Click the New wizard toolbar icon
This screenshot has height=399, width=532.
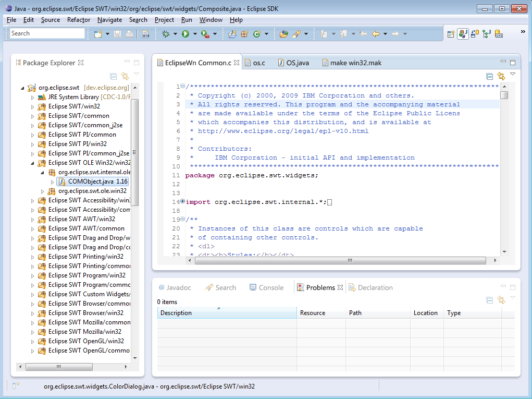click(x=98, y=33)
